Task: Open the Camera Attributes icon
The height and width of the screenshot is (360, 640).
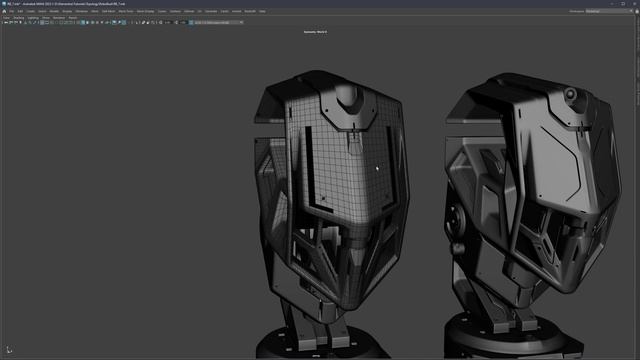Action: pos(16,22)
